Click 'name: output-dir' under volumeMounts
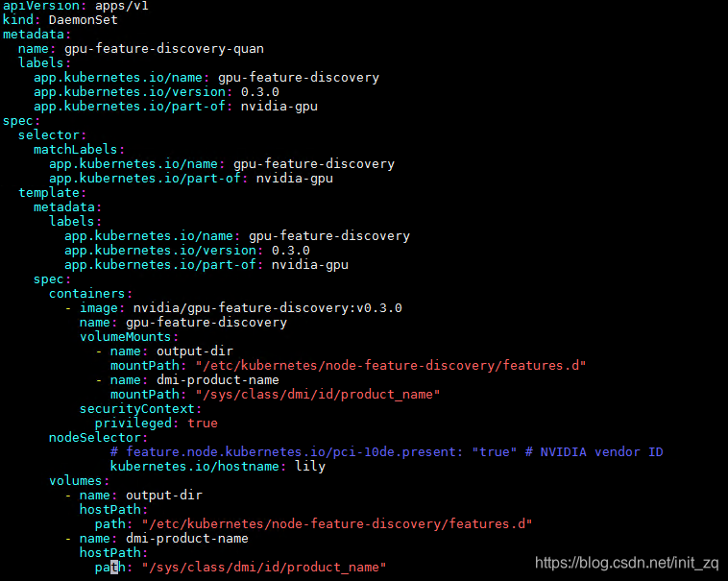The image size is (728, 581). pyautogui.click(x=171, y=351)
